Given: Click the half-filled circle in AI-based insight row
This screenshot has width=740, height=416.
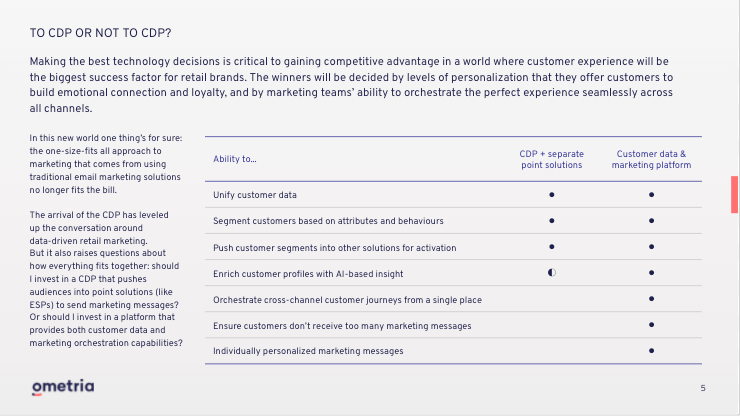Looking at the screenshot, I should (x=552, y=272).
